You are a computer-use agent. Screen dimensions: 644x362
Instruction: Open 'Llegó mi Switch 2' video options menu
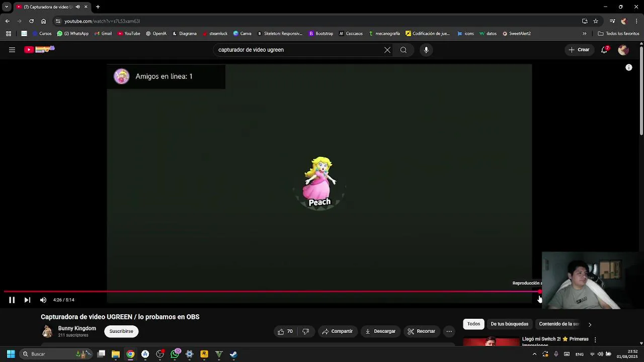pos(595,340)
